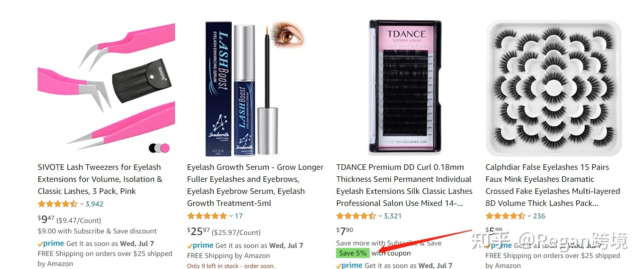Screen dimensions: 644x269
Task: Expand rating dropdown arrow next to 17
Action: (231, 216)
